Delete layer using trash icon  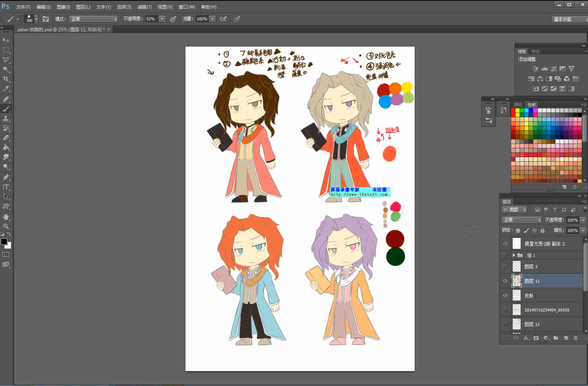pos(576,338)
